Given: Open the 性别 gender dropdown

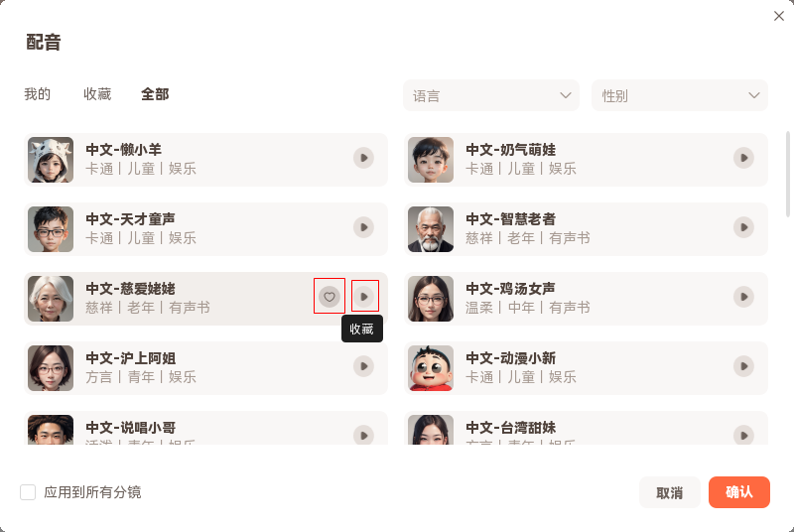Looking at the screenshot, I should 680,96.
